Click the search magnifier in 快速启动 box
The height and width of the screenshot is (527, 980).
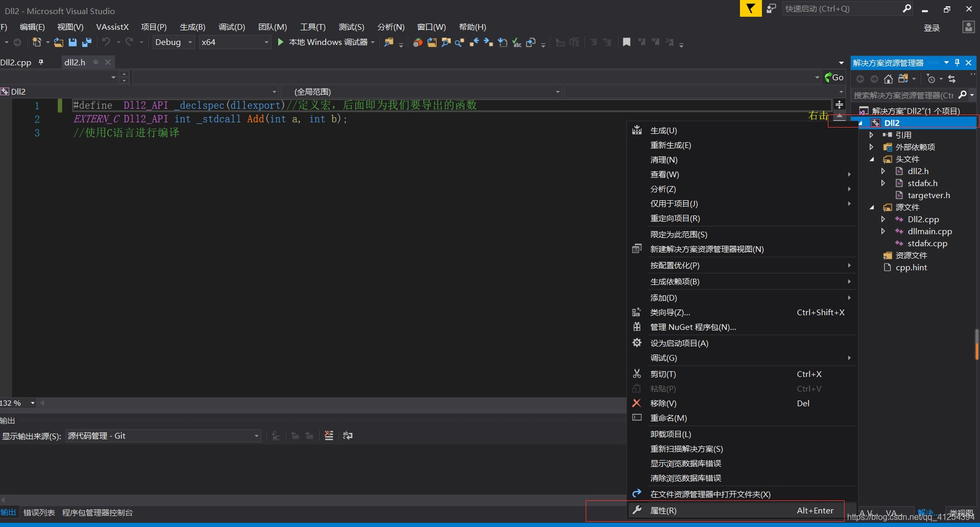click(x=907, y=8)
